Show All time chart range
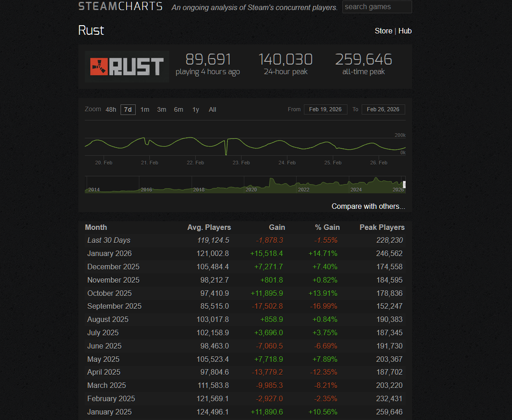 [x=212, y=109]
